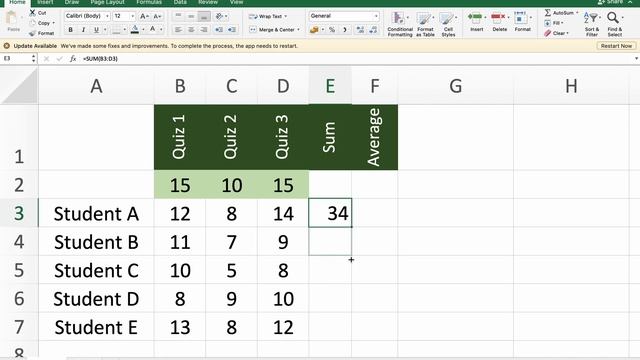Apply comma style number format
Screen dimensions: 640x360
coord(345,30)
